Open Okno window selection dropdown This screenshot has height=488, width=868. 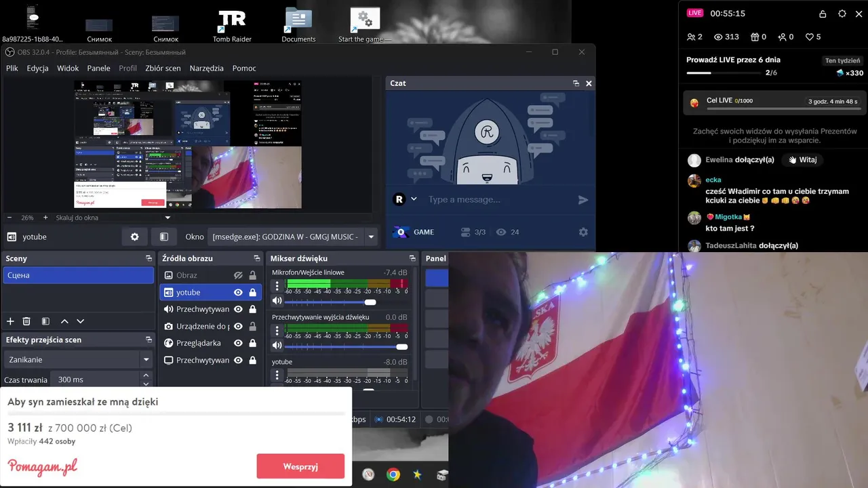click(293, 237)
